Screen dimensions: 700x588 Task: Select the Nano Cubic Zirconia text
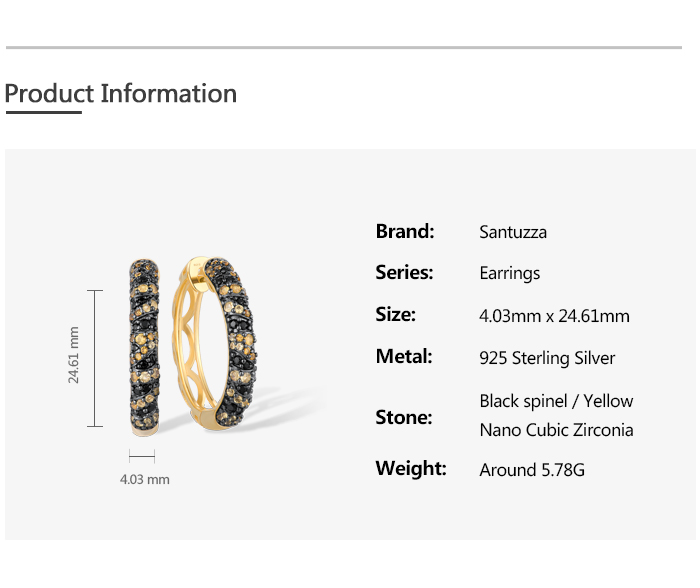point(556,431)
